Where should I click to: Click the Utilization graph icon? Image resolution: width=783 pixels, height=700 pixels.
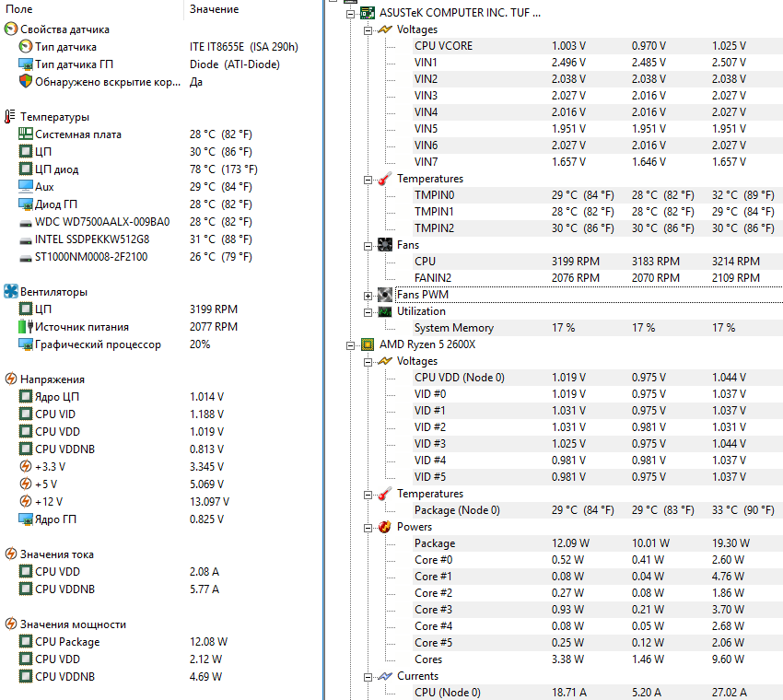pyautogui.click(x=385, y=311)
